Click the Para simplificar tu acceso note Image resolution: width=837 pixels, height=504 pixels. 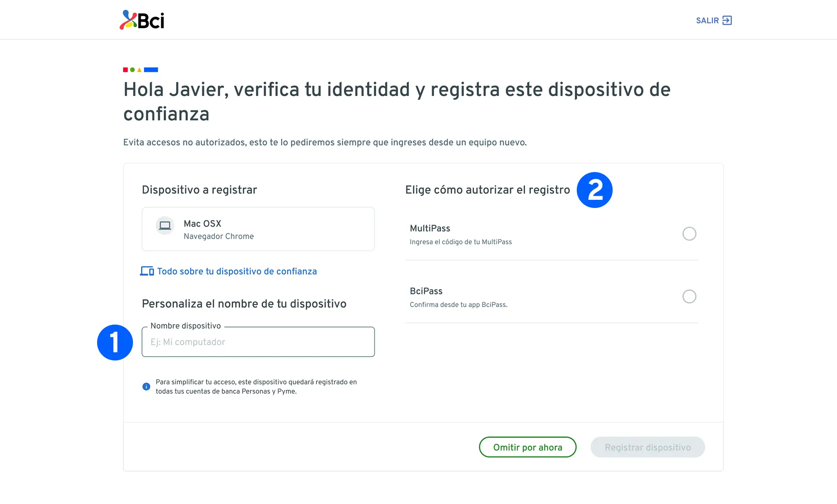coord(256,387)
